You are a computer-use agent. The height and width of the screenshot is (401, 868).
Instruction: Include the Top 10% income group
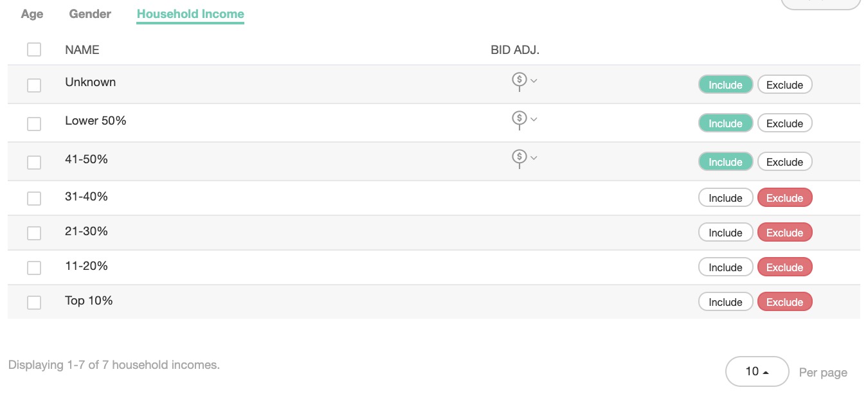tap(725, 302)
